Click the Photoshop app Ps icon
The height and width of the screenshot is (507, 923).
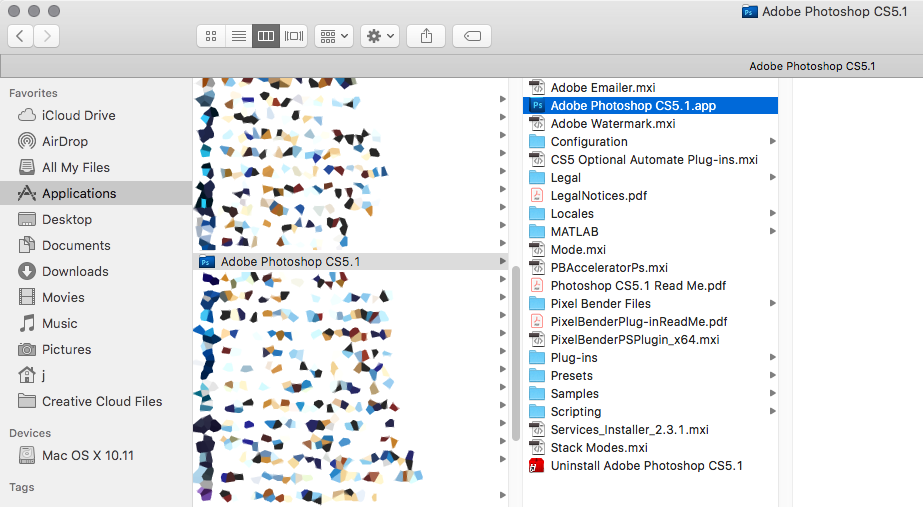[x=537, y=105]
